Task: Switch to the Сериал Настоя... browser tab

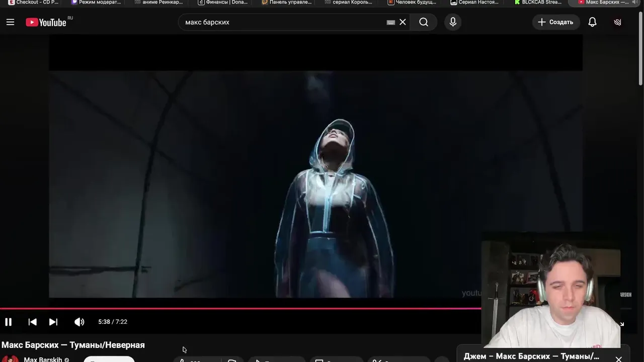Action: tap(475, 3)
